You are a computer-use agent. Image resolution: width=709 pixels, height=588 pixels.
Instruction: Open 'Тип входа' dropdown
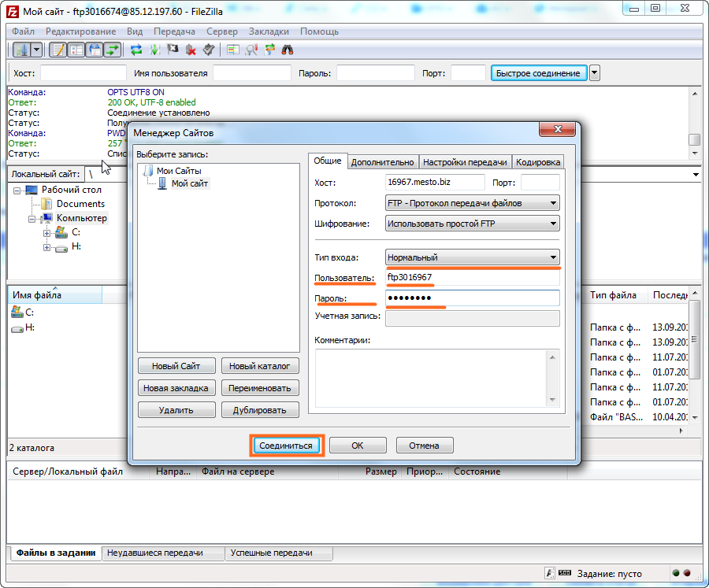coord(473,257)
